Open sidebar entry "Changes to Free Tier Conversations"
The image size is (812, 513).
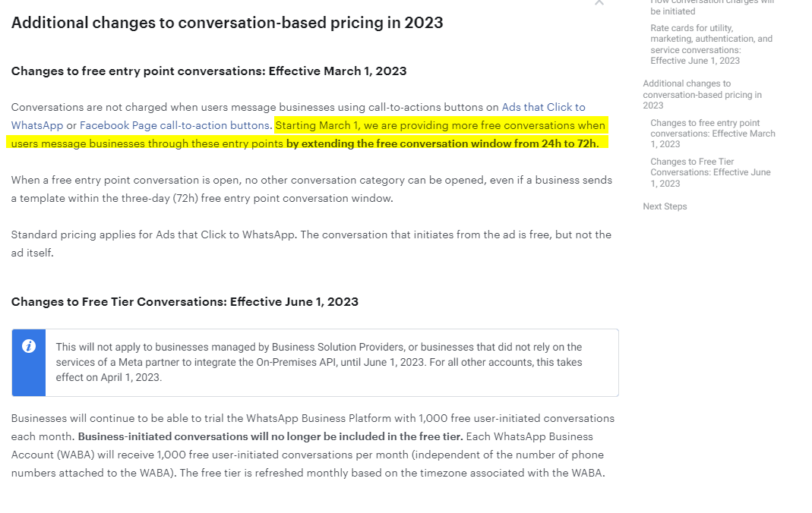[710, 172]
